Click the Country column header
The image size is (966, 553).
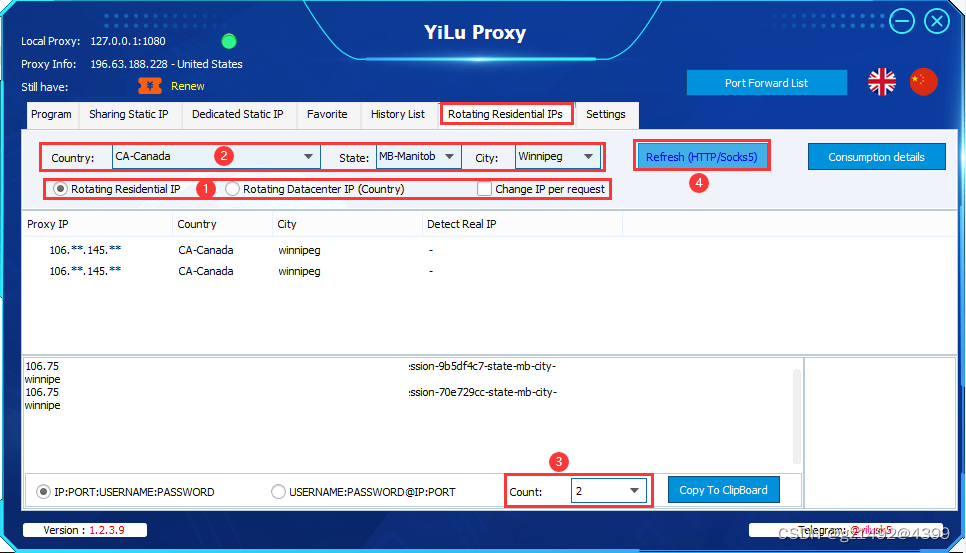pyautogui.click(x=222, y=224)
